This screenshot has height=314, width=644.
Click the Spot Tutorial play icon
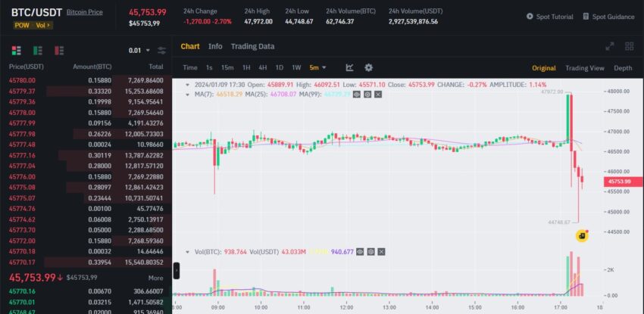click(x=530, y=17)
